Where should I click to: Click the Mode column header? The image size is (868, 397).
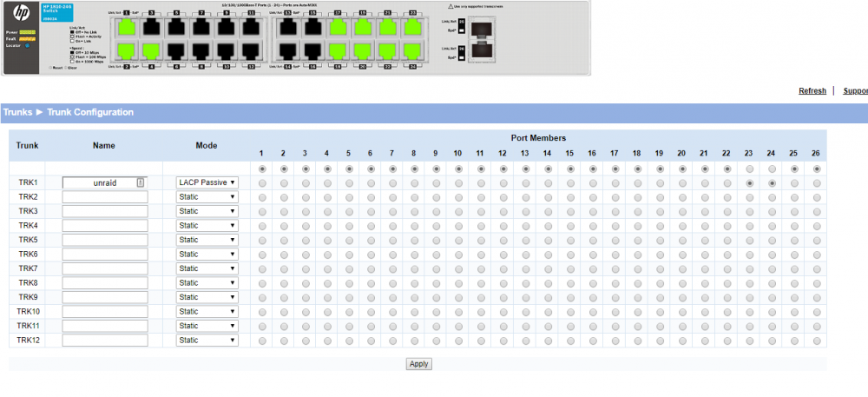(x=207, y=146)
